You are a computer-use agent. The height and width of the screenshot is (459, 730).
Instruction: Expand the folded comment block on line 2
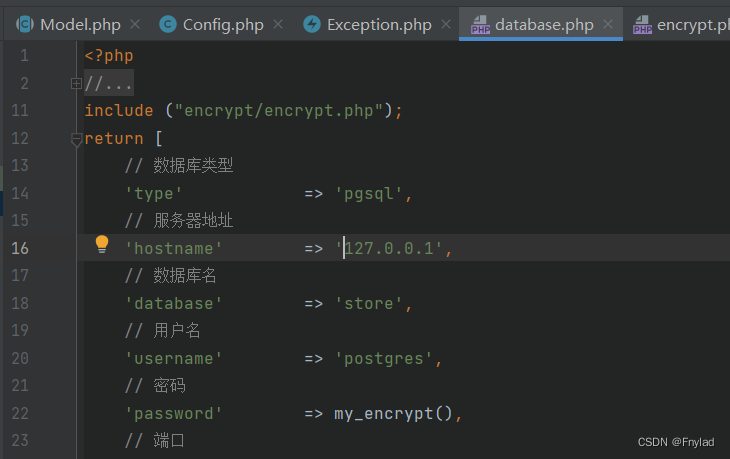pyautogui.click(x=76, y=84)
